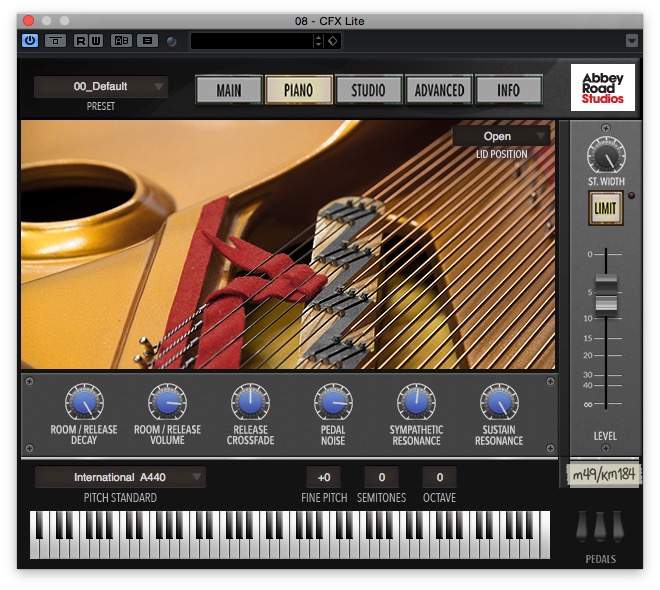Screen dimensions: 660x590
Task: Switch to the MAIN tab
Action: (229, 90)
